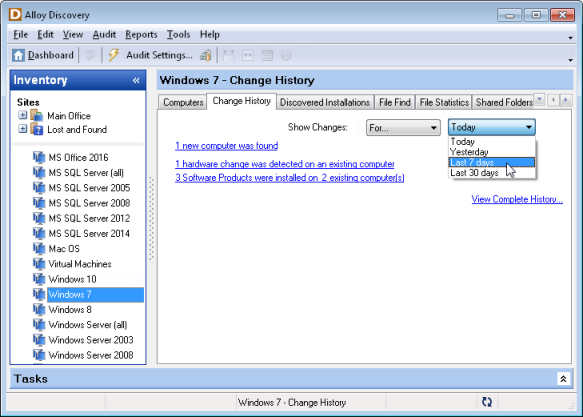Choose Yesterday in the dropdown list
Viewport: 583px width, 417px height.
click(x=492, y=152)
